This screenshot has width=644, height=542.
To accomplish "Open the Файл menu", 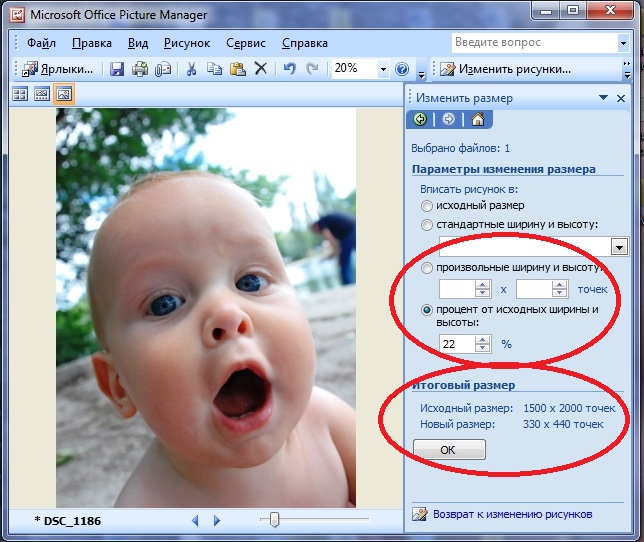I will [x=41, y=43].
